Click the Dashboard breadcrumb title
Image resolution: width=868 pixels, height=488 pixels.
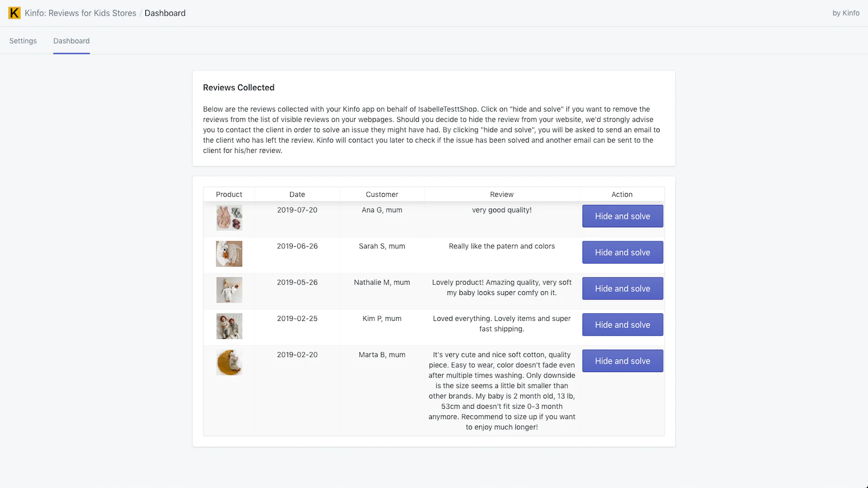click(165, 13)
